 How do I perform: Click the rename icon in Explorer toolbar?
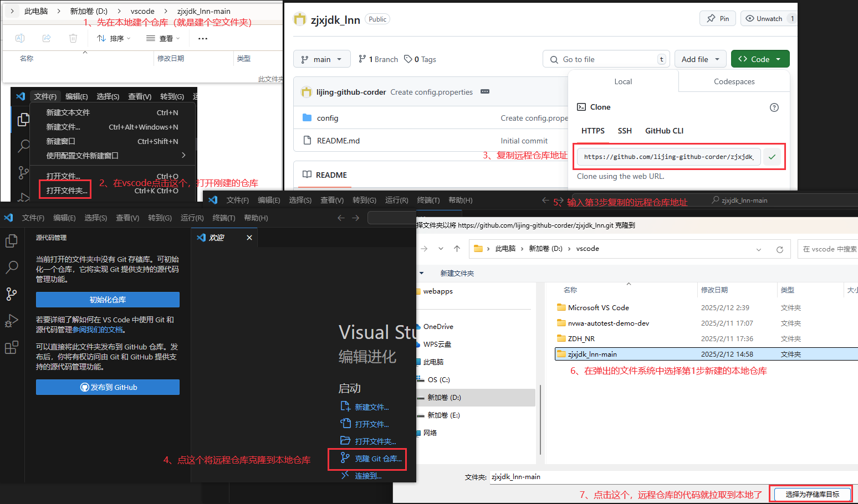(20, 38)
